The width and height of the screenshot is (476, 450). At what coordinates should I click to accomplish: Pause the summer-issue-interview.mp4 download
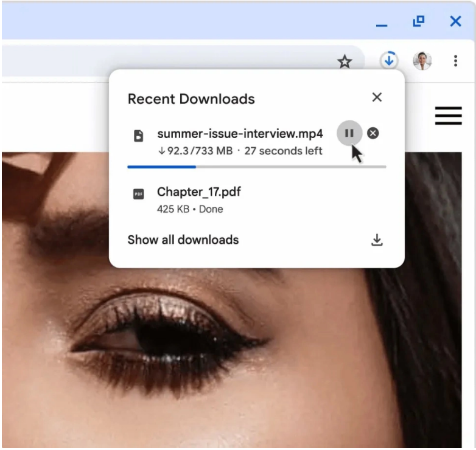click(x=349, y=133)
